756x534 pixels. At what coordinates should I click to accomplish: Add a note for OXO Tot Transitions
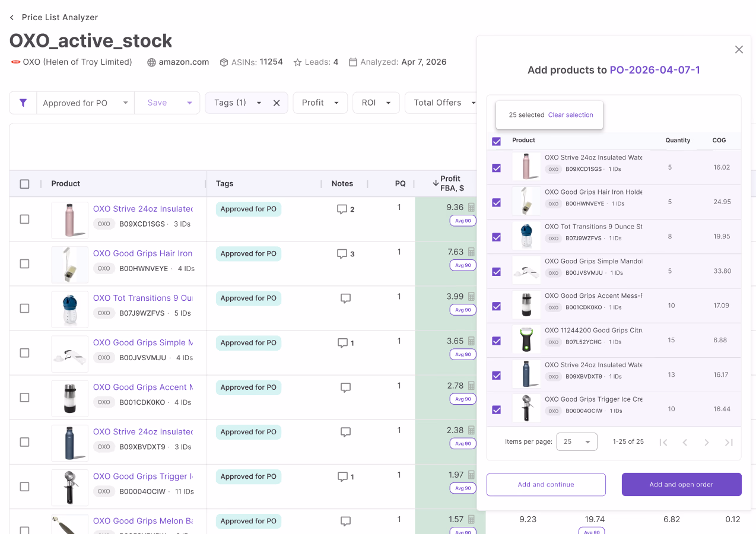pyautogui.click(x=345, y=298)
